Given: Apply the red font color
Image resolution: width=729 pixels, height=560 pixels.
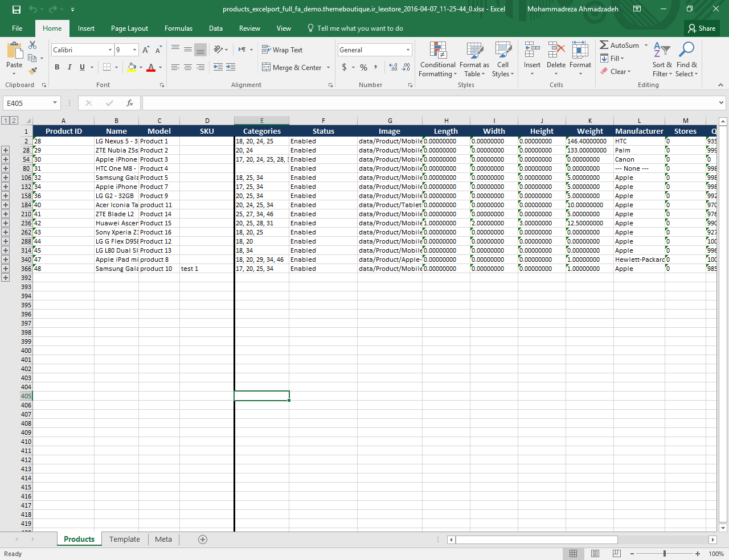Looking at the screenshot, I should (151, 67).
